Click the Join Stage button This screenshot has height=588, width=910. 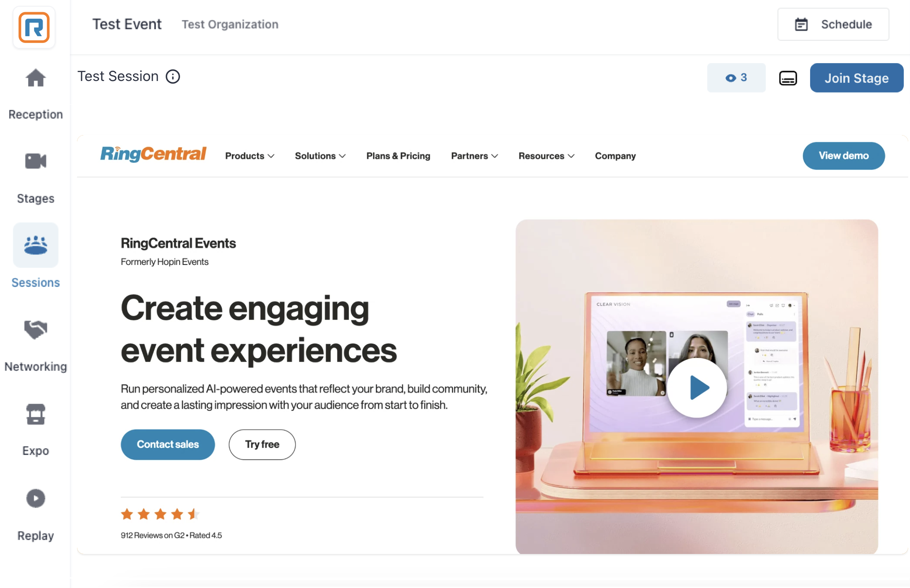pos(857,78)
